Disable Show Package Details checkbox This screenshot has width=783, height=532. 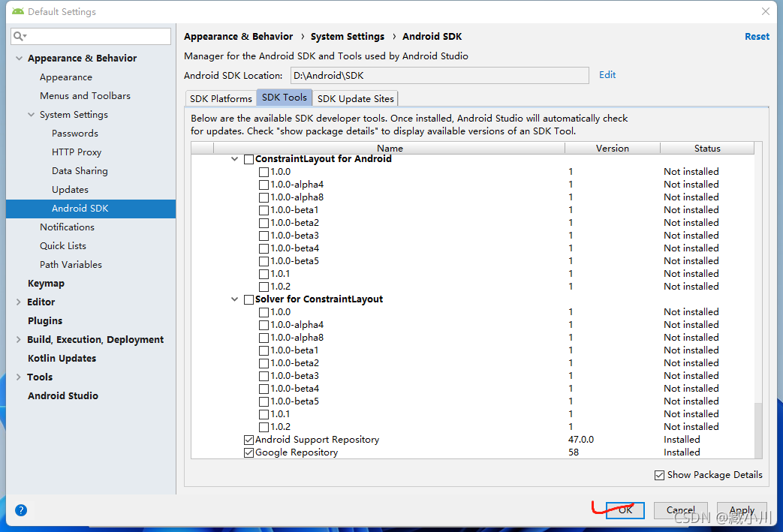pos(659,475)
